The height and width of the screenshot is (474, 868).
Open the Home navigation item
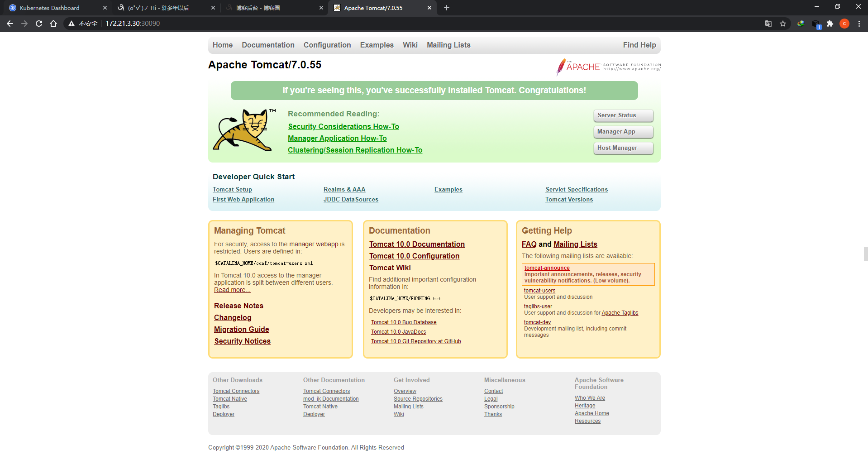(x=223, y=45)
